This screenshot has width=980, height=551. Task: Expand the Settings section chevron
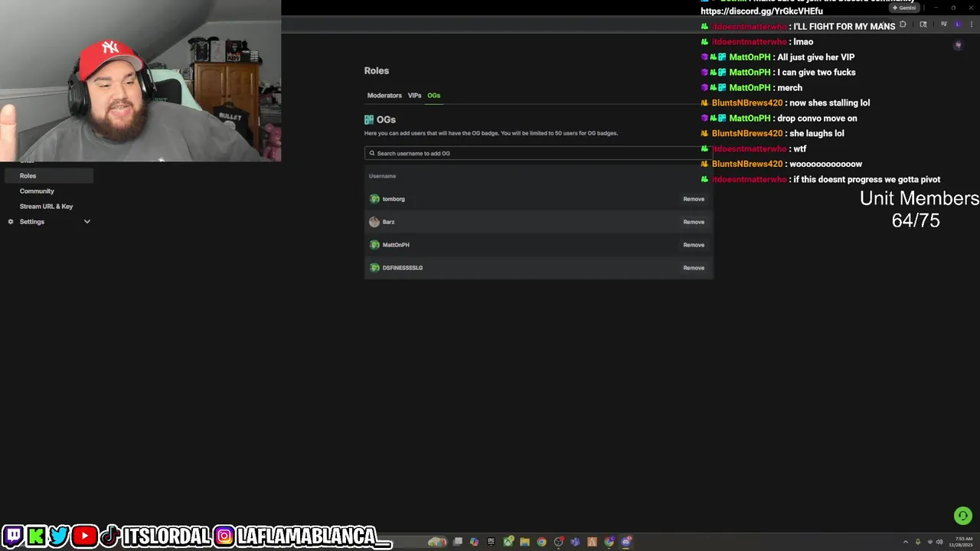coord(87,221)
